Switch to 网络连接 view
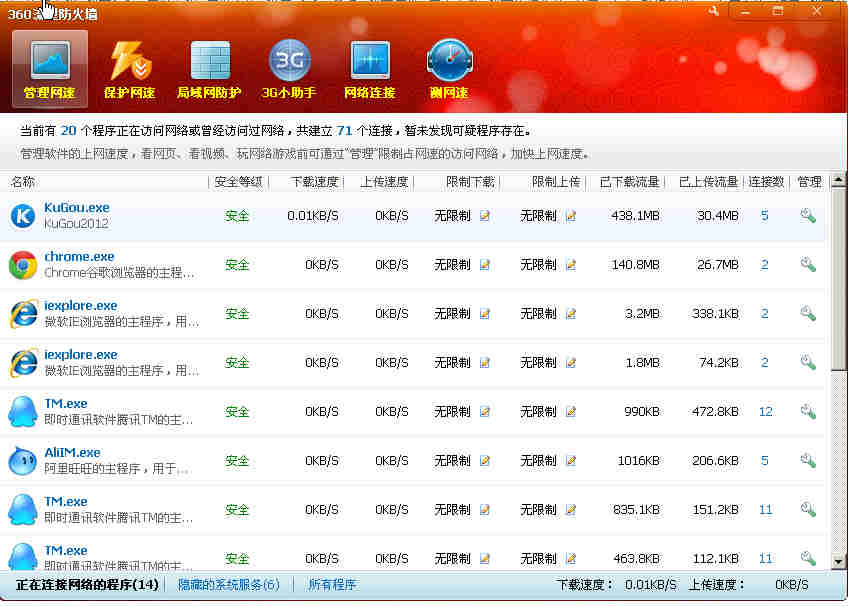The image size is (848, 606). [370, 69]
